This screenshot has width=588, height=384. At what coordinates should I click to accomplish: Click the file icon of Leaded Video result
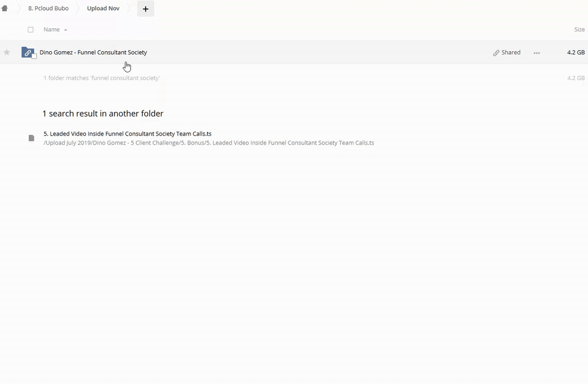click(x=31, y=138)
